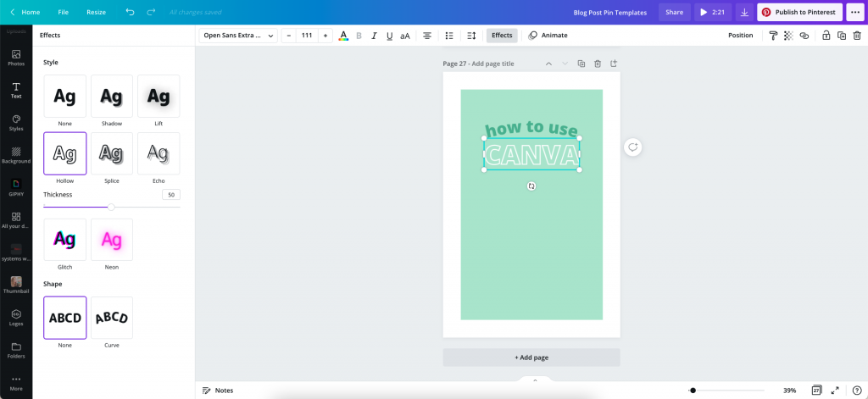
Task: Click the undo arrow icon
Action: [x=130, y=12]
